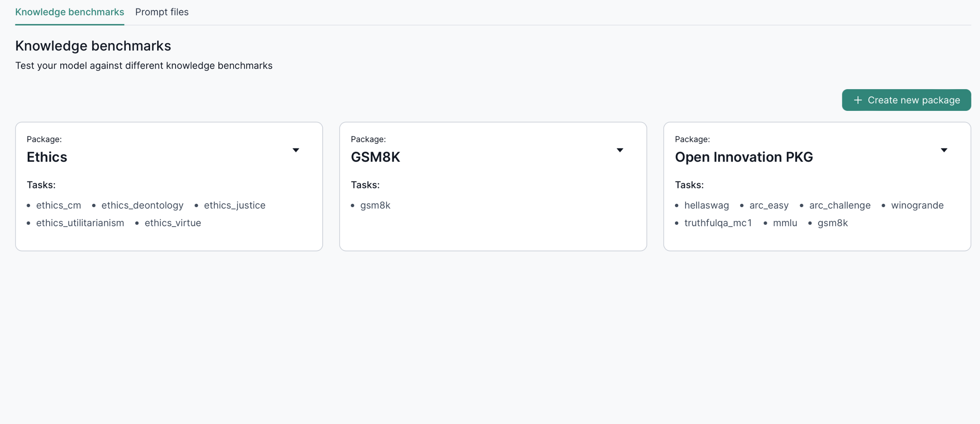Image resolution: width=980 pixels, height=424 pixels.
Task: Select the Knowledge benchmarks tab
Action: 69,12
